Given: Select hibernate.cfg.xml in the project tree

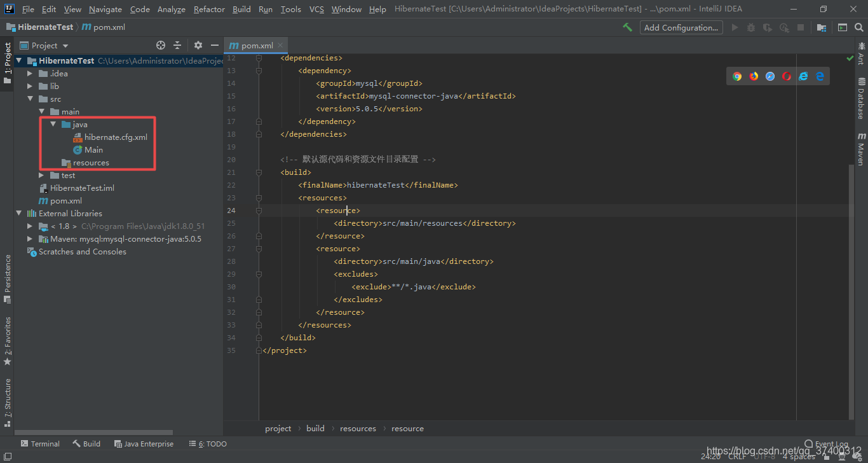Looking at the screenshot, I should click(110, 137).
